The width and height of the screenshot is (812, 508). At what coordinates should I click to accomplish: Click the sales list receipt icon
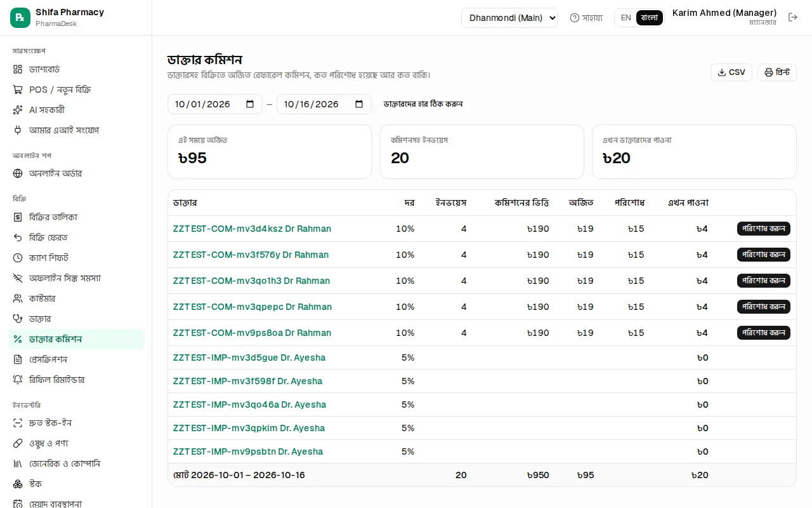18,217
